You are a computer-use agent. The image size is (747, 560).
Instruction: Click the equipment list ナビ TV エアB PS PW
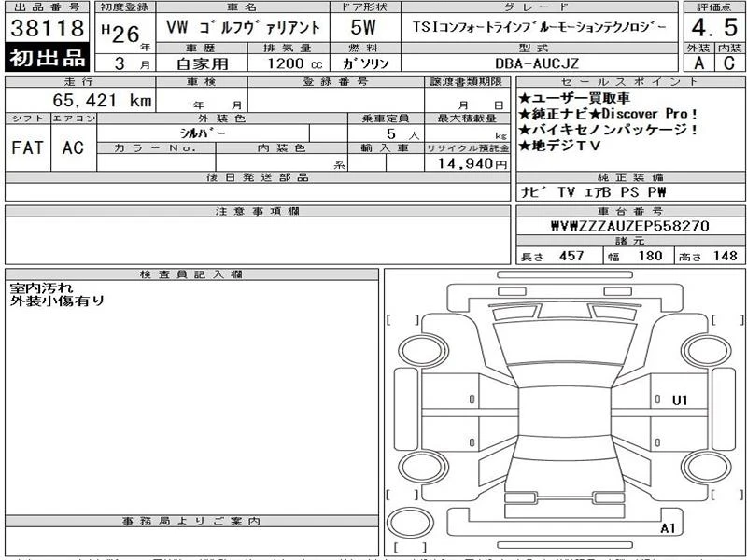[x=593, y=192]
